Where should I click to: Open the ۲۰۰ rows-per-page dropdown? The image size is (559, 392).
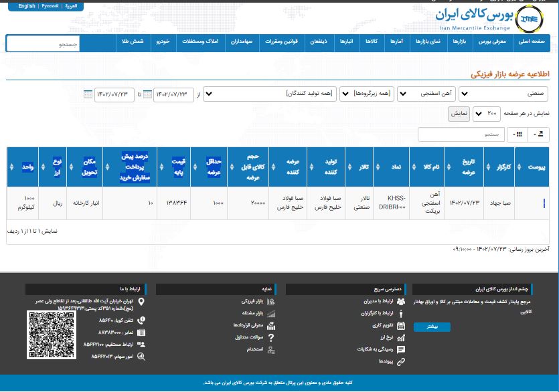pos(487,114)
